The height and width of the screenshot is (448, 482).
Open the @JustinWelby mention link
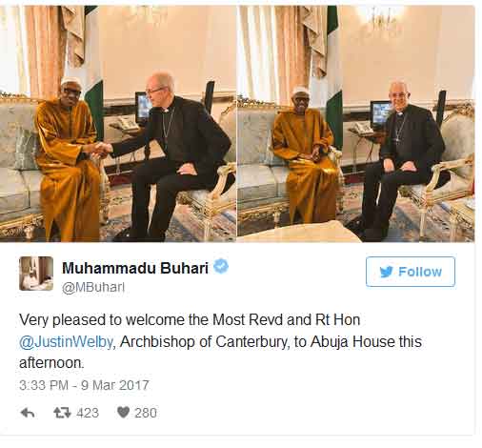pos(66,341)
